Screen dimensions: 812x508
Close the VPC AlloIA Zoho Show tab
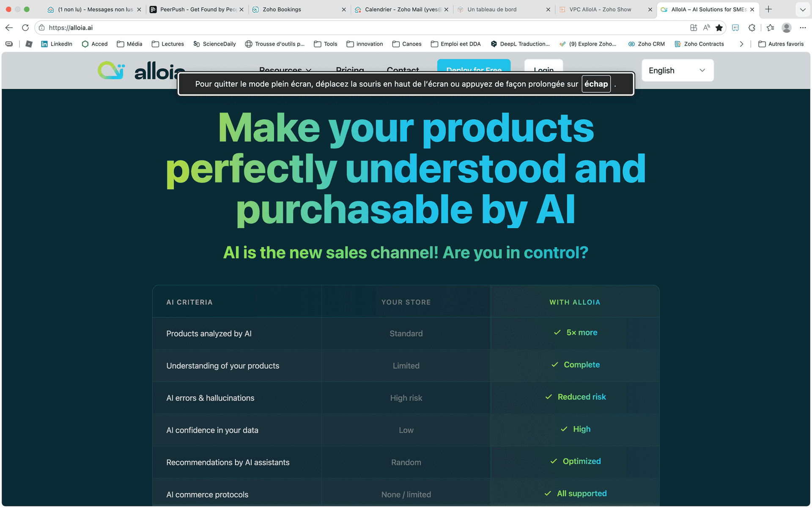(x=650, y=9)
